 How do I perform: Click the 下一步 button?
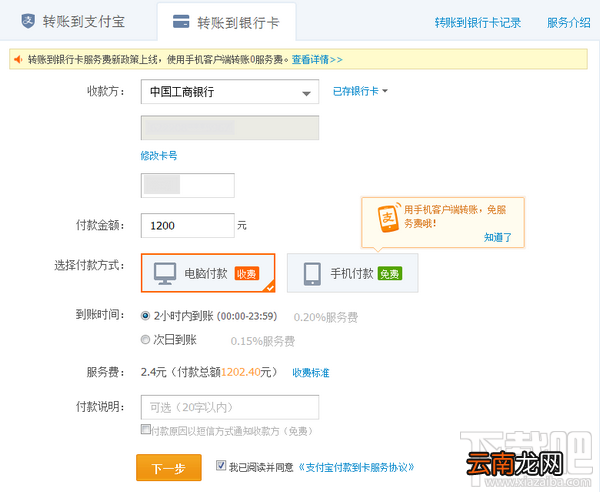click(169, 468)
